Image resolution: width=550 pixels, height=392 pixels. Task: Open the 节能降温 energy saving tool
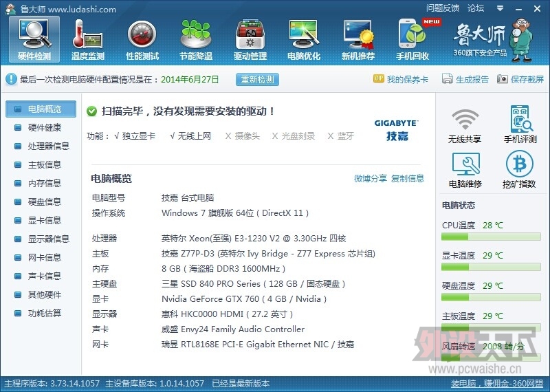click(x=196, y=40)
